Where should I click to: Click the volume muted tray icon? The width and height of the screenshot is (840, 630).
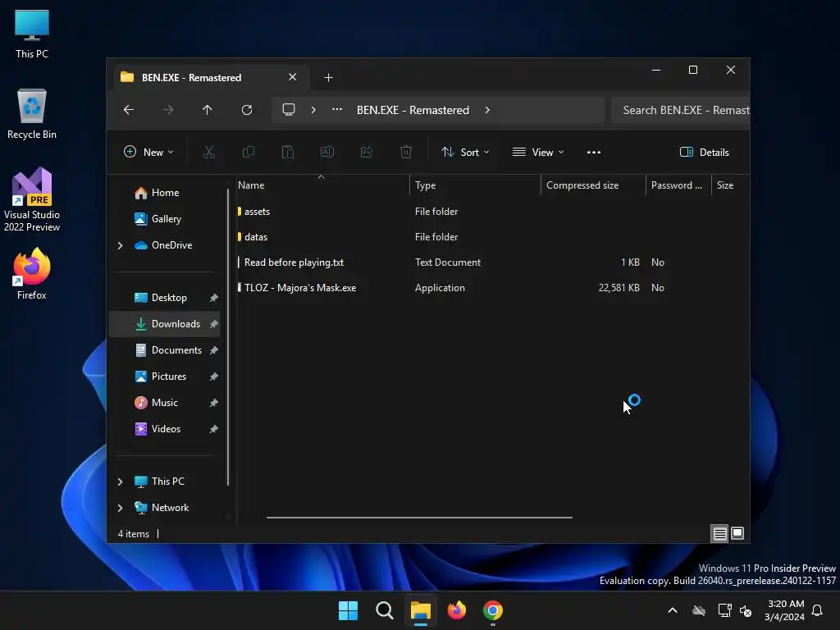point(745,610)
